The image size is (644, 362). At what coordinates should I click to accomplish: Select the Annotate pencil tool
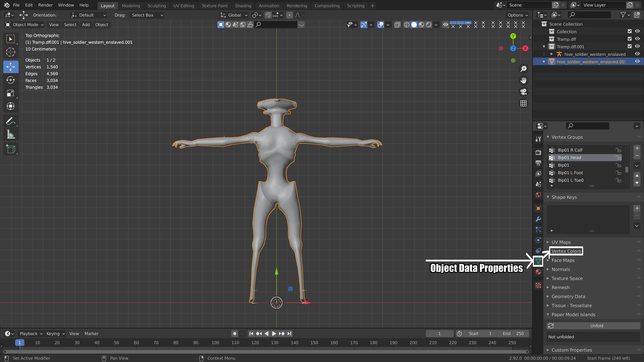click(11, 121)
